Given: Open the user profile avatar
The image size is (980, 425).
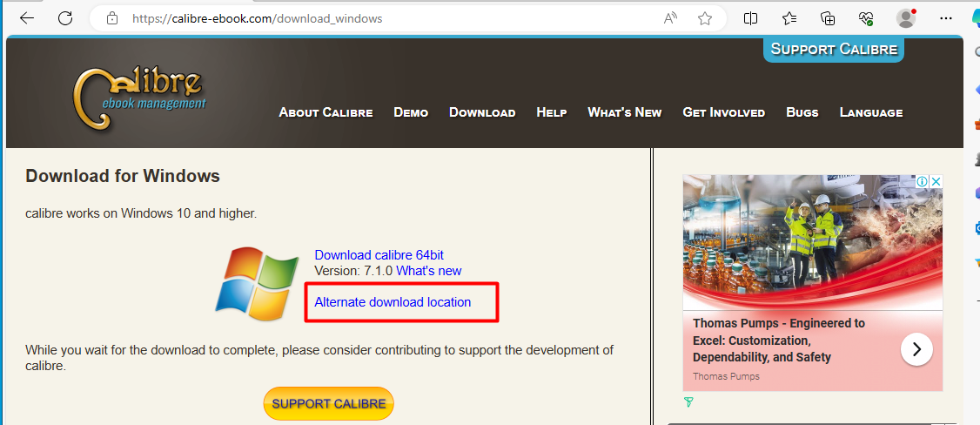Looking at the screenshot, I should click(906, 18).
